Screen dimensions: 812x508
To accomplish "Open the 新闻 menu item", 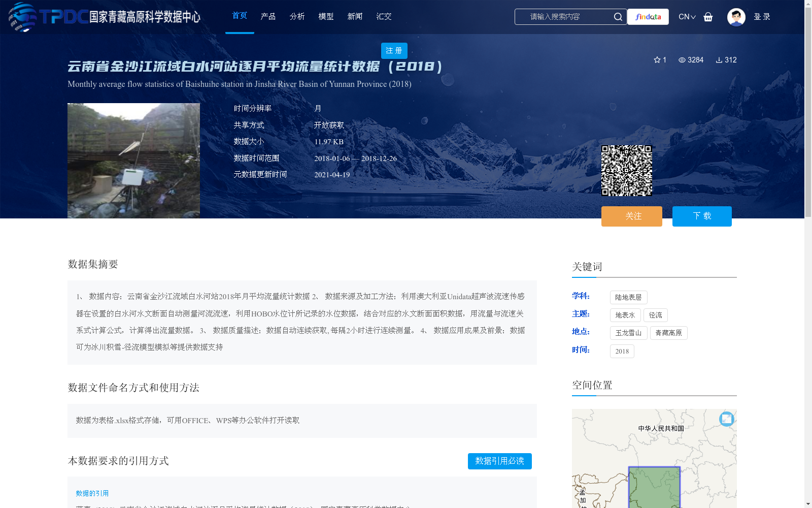I will coord(355,17).
